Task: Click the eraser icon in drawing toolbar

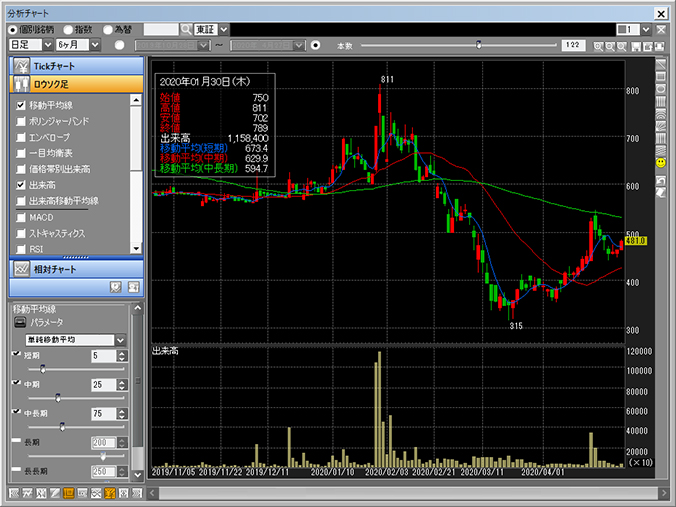Action: 660,192
